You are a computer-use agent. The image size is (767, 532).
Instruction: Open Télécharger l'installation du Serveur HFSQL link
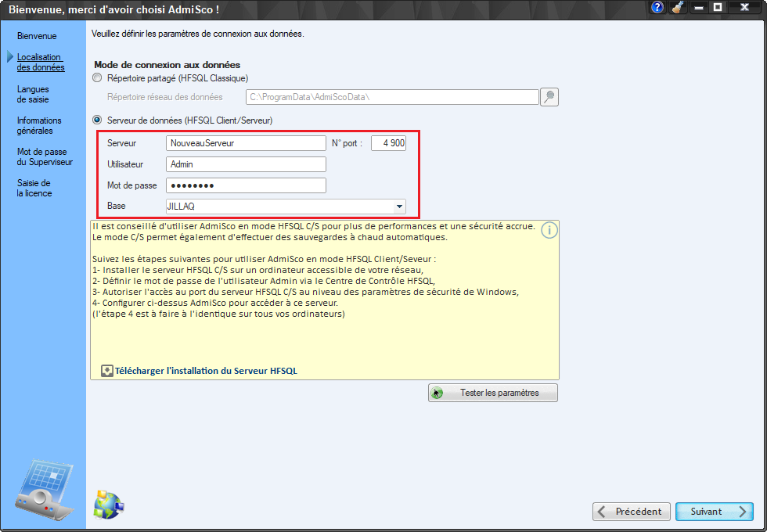(206, 371)
